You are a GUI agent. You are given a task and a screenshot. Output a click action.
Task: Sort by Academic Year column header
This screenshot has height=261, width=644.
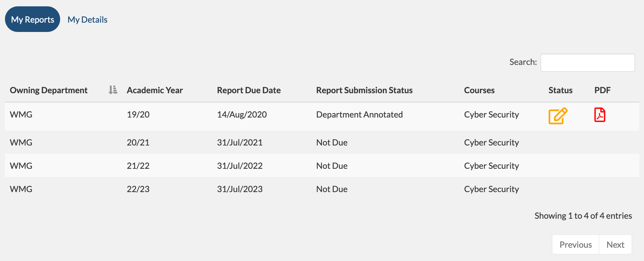155,90
